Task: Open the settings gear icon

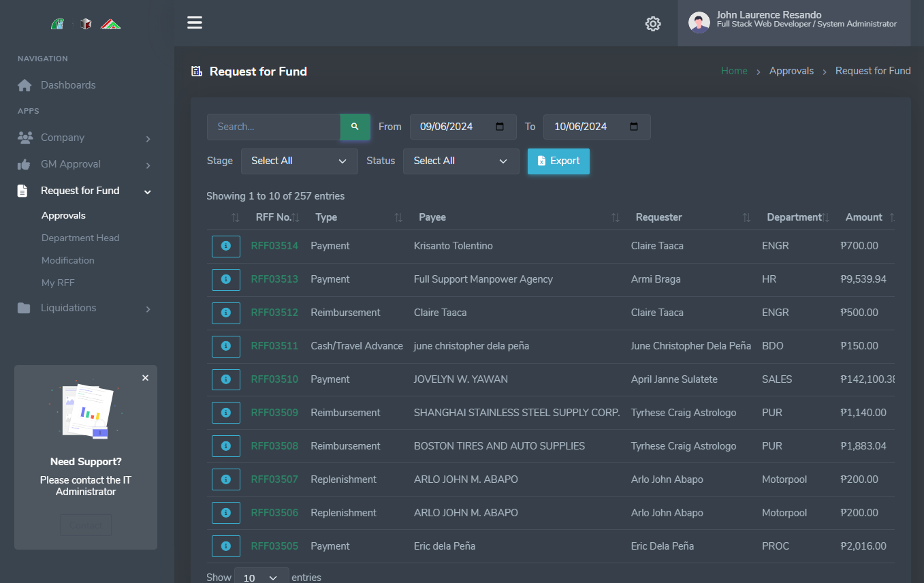Action: 652,24
